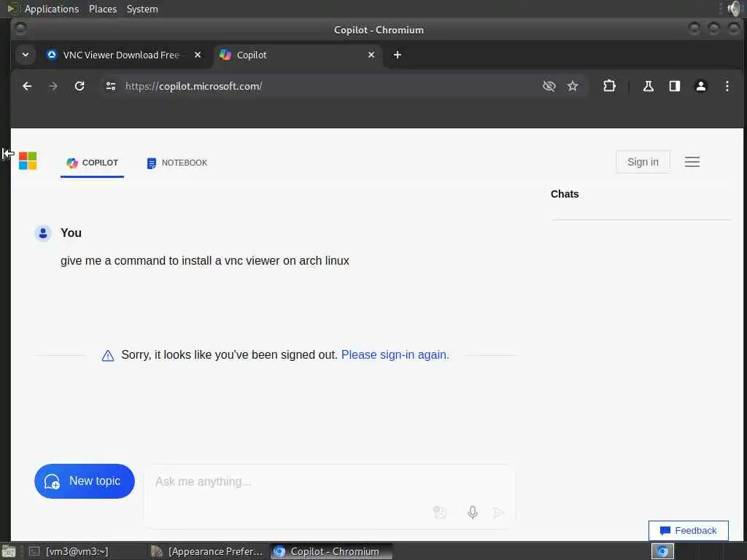Click the send message arrow icon
This screenshot has height=560, width=747.
tap(498, 513)
